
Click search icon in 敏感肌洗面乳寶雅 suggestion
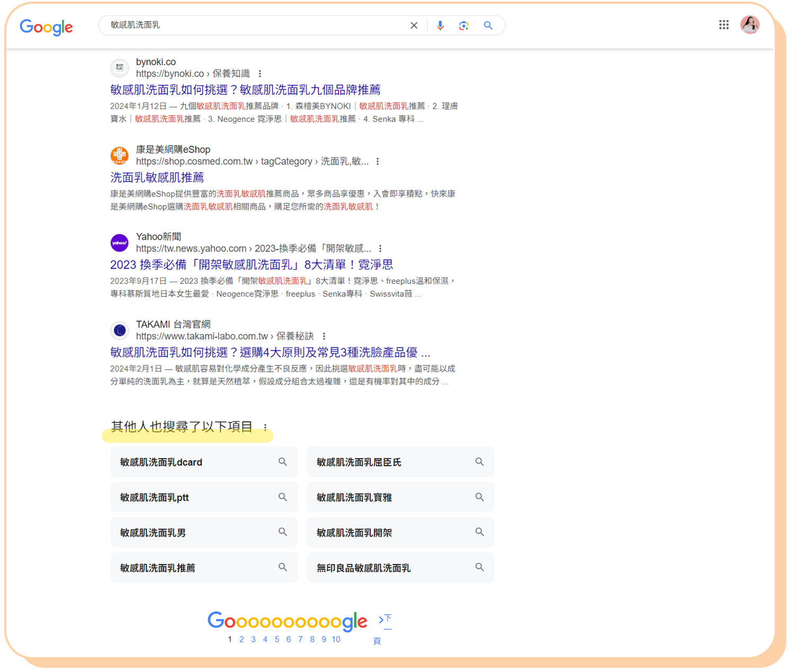pos(480,497)
